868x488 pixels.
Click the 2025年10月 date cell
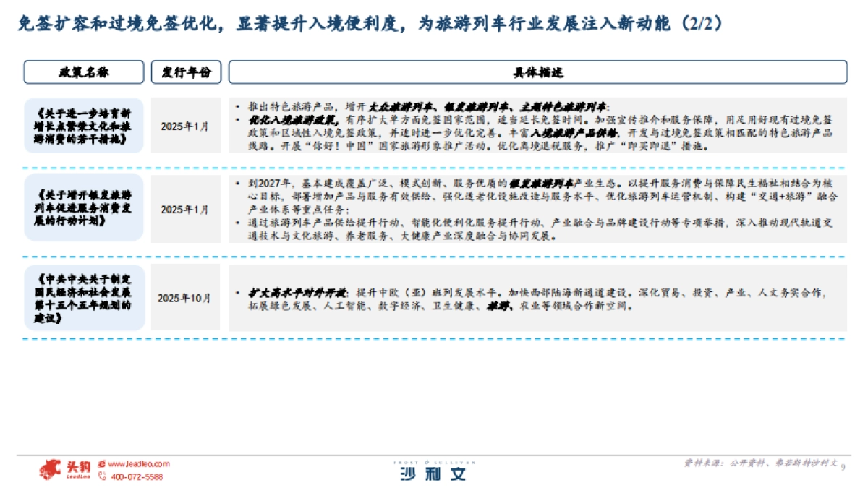tap(185, 296)
